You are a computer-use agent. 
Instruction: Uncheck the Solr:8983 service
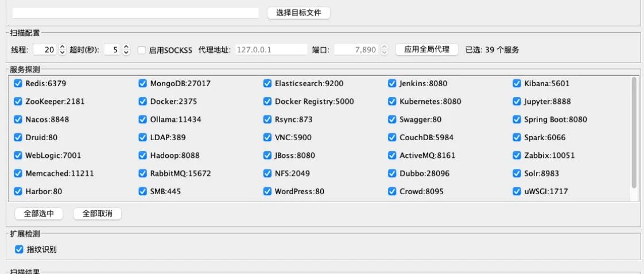[517, 173]
